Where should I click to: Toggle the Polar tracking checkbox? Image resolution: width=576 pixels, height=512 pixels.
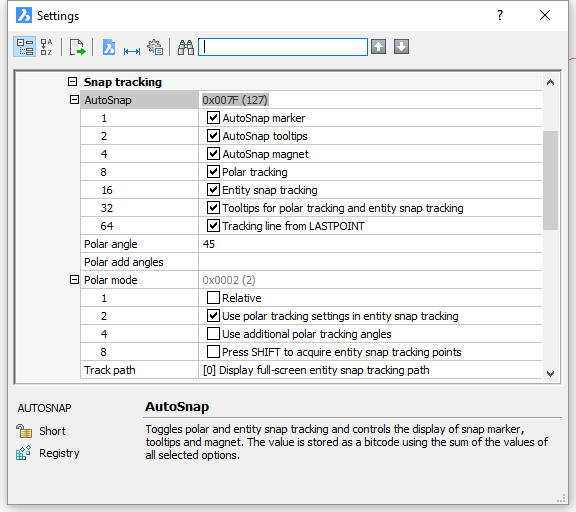(x=213, y=172)
